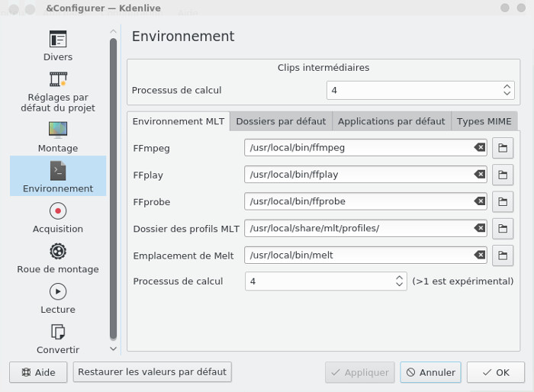
Task: Increase Clips intermédiaires processus de calcul
Action: pos(508,86)
